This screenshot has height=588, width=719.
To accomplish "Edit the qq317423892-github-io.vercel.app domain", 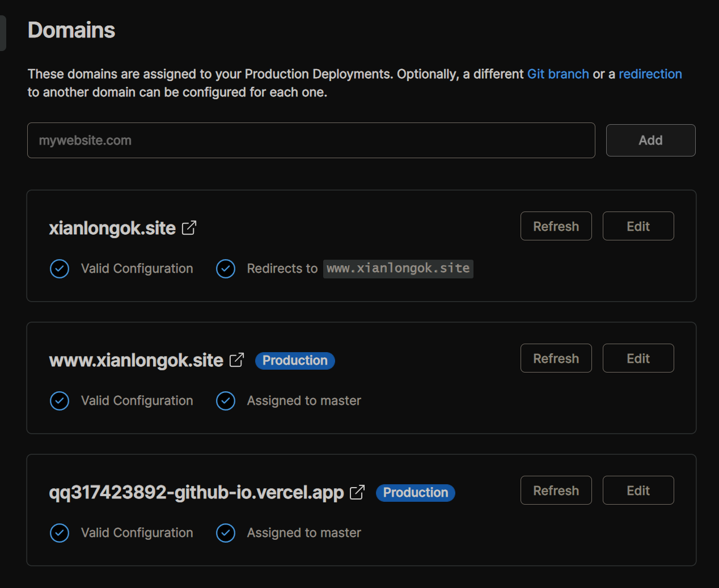I will click(x=638, y=490).
